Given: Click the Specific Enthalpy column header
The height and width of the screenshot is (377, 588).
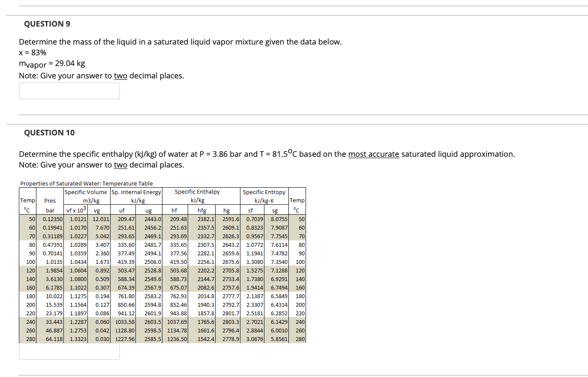Looking at the screenshot, I should [x=197, y=191].
